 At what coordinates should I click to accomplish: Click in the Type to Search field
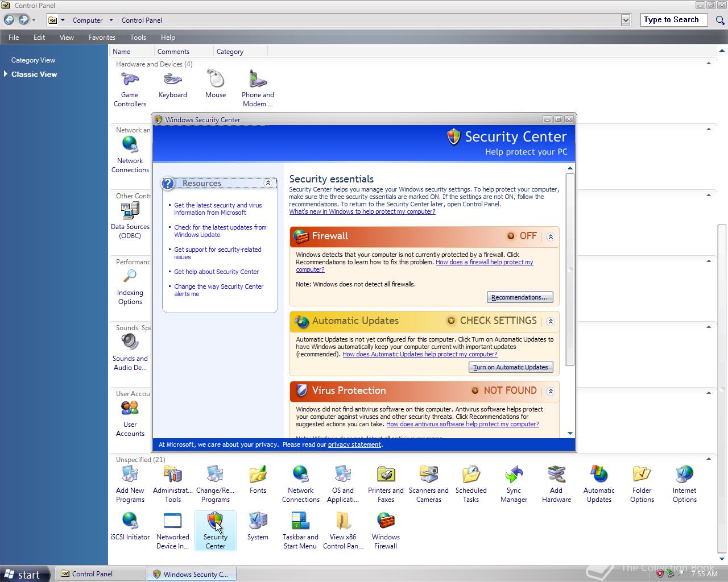[674, 20]
